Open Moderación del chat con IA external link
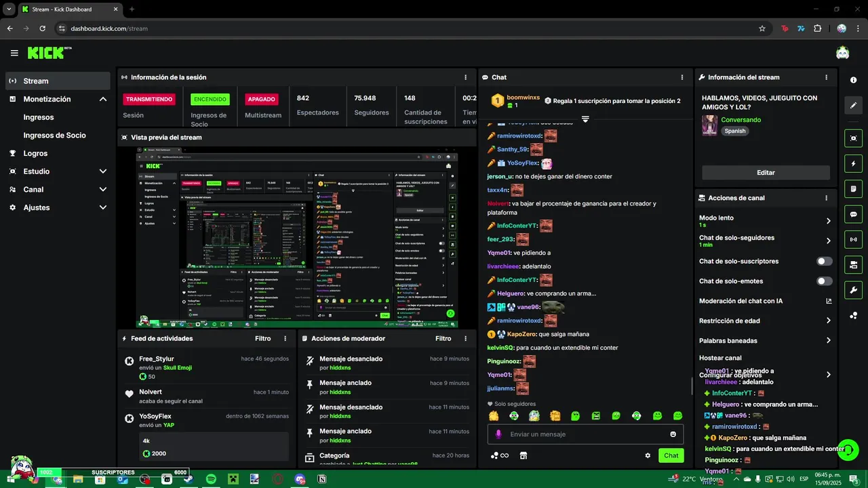 click(829, 301)
